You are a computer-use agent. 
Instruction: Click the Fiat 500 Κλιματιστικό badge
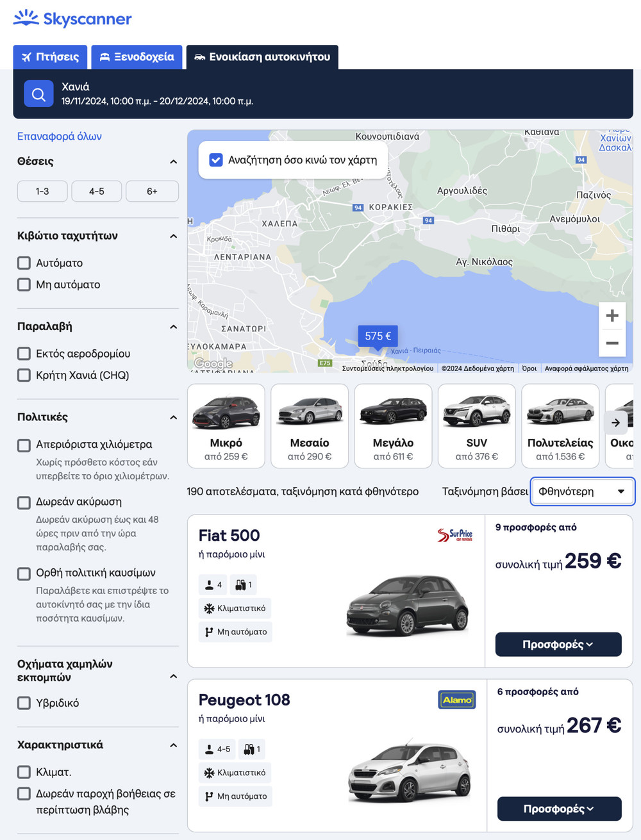coord(235,608)
